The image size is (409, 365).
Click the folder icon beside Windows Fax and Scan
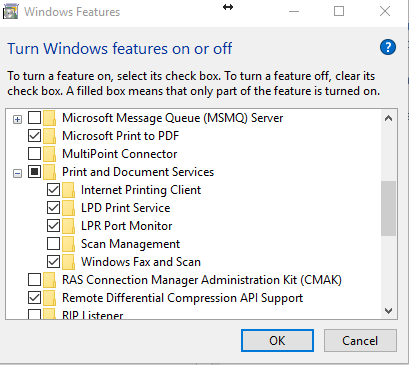tap(68, 262)
